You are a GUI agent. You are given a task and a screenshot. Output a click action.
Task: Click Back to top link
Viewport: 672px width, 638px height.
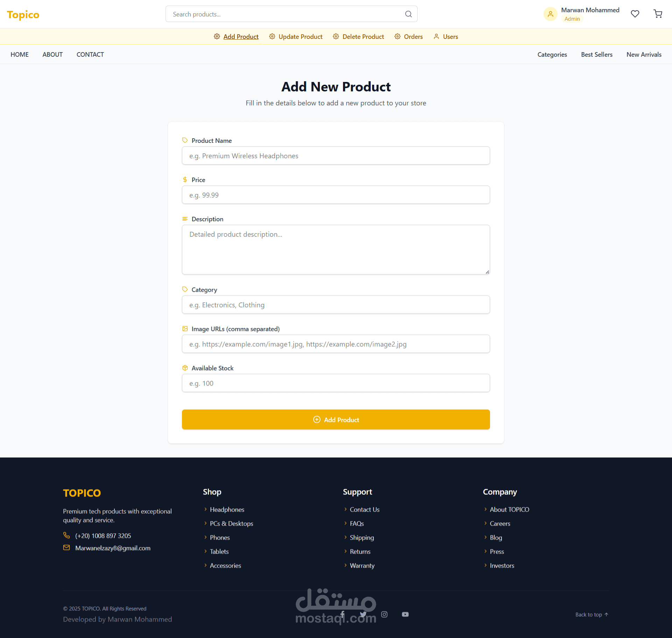click(x=592, y=615)
